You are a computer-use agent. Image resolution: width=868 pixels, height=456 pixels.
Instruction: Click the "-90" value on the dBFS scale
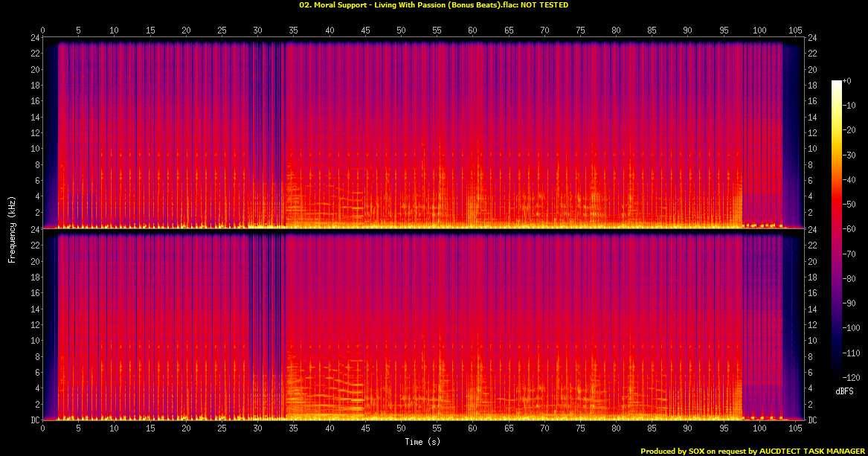849,304
